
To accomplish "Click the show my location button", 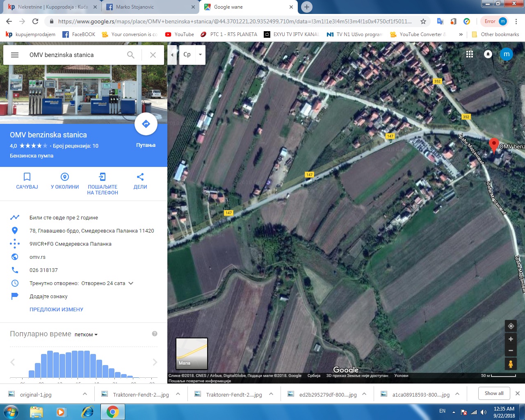I will tap(511, 326).
